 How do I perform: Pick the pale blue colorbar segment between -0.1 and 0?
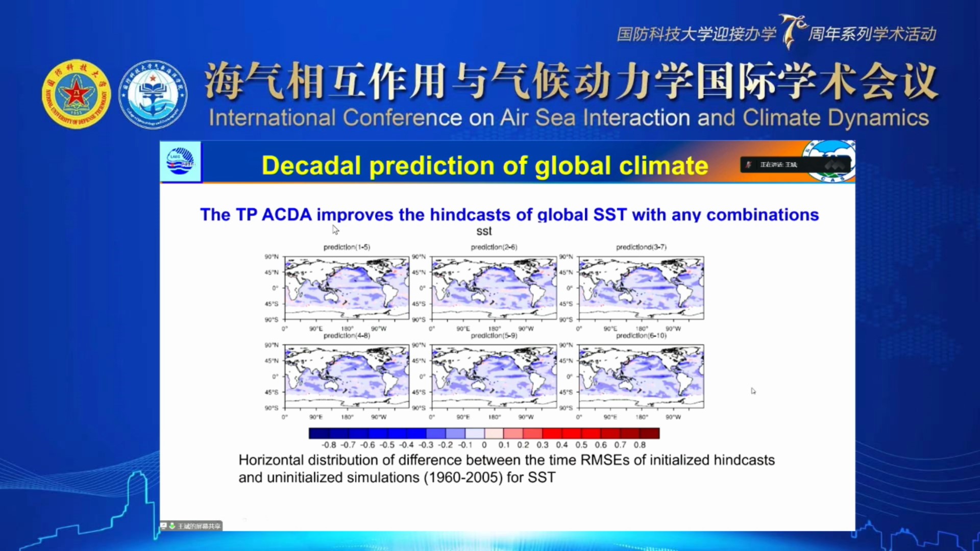[474, 434]
